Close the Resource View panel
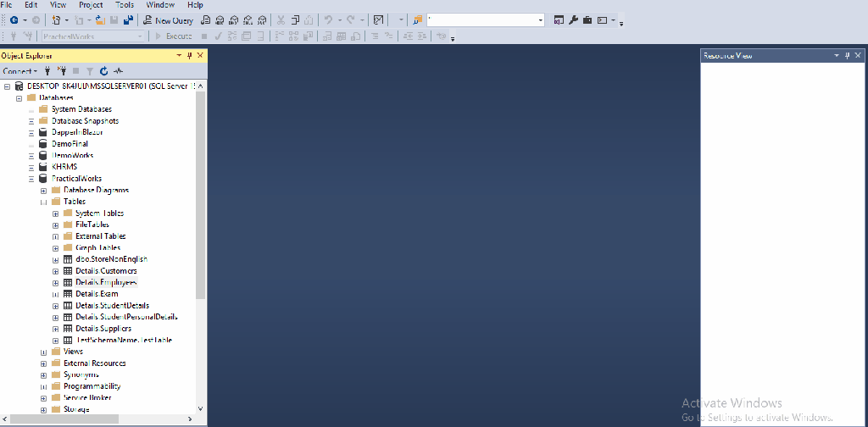868x427 pixels. pos(858,55)
